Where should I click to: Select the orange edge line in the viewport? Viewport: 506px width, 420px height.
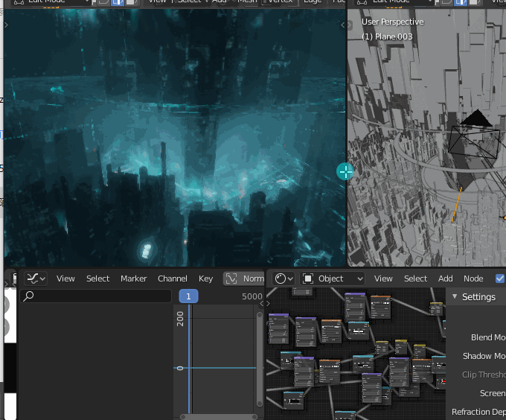pyautogui.click(x=458, y=204)
